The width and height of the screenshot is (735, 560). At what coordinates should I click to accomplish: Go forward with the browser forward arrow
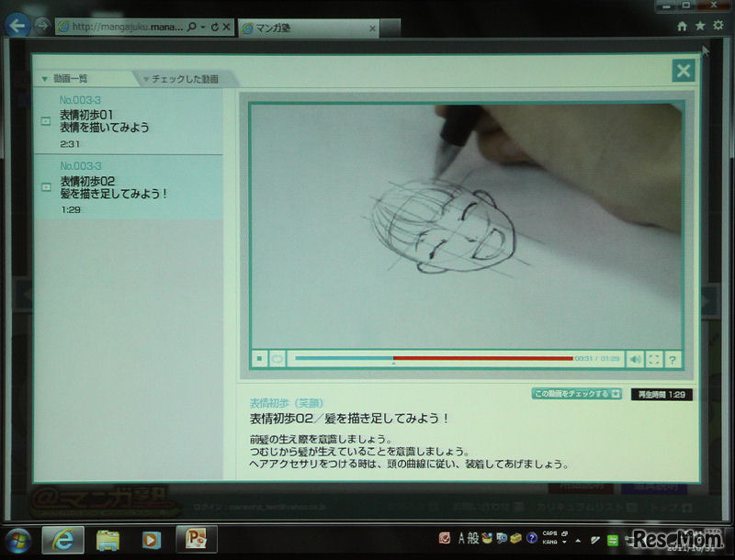point(42,26)
